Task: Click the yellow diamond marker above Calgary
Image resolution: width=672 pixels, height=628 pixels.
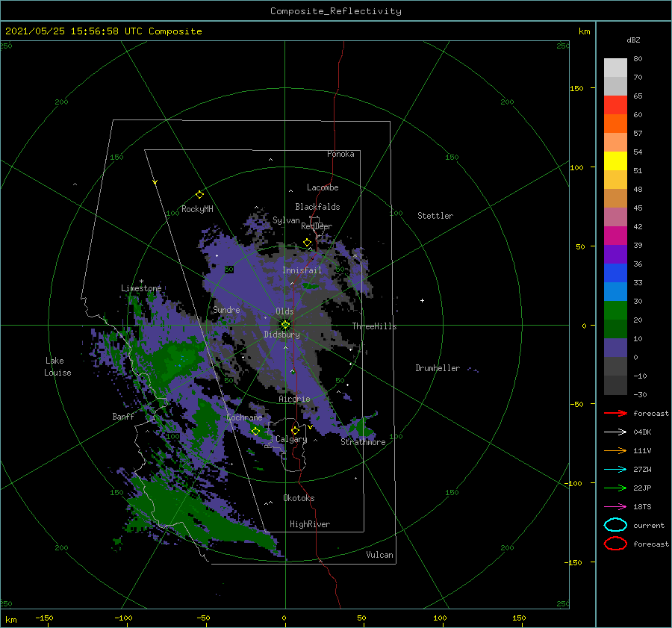Action: pos(295,430)
